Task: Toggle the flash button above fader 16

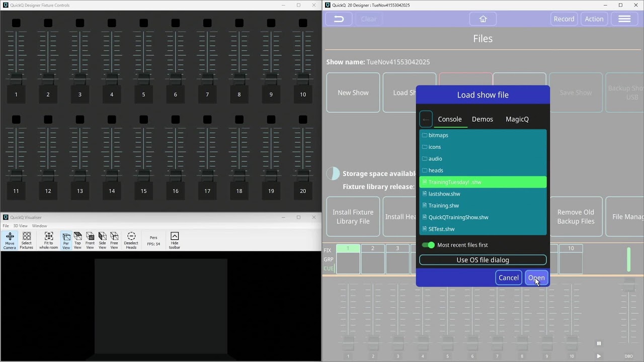Action: tap(176, 120)
